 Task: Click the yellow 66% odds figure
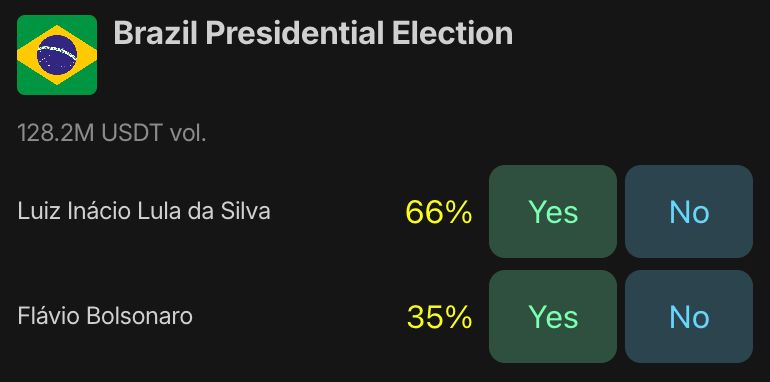(x=439, y=212)
